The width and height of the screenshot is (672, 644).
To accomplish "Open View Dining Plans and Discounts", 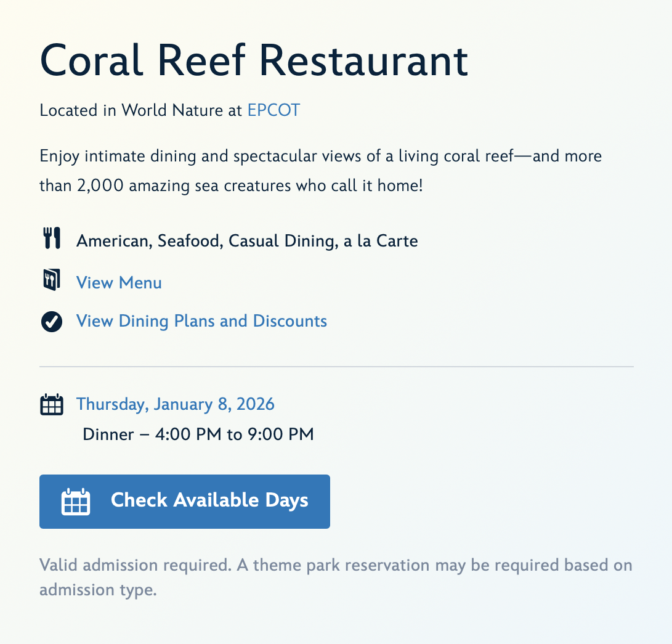I will (201, 321).
